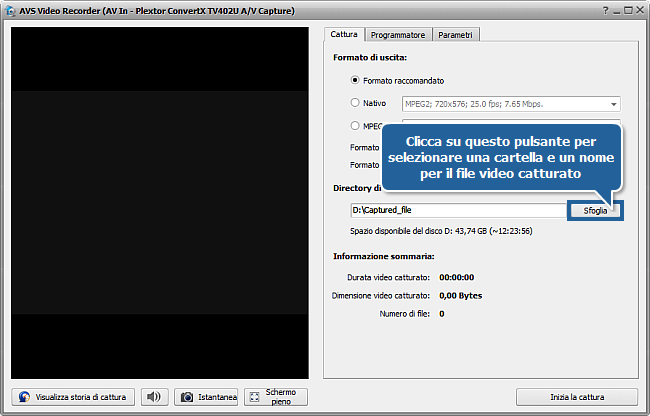Select the Cattura tab

[345, 34]
